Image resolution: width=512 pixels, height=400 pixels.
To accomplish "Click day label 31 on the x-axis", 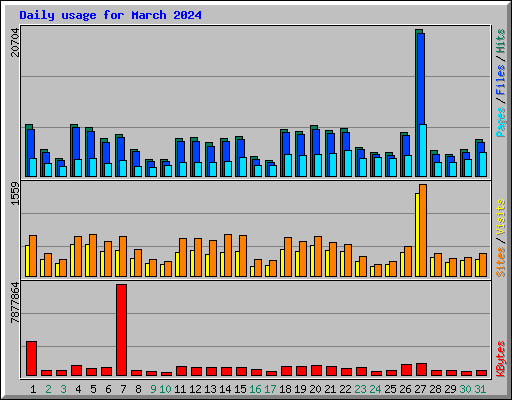I will click(480, 389).
